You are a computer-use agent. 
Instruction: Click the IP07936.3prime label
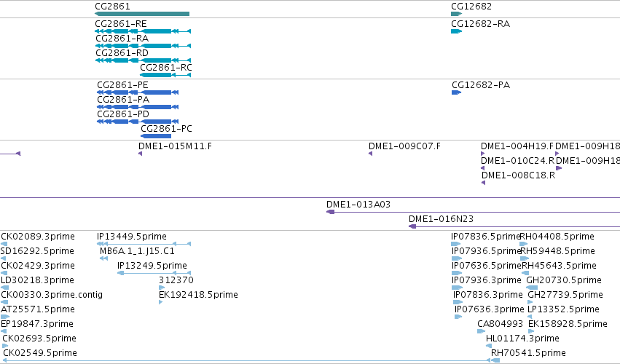click(487, 280)
